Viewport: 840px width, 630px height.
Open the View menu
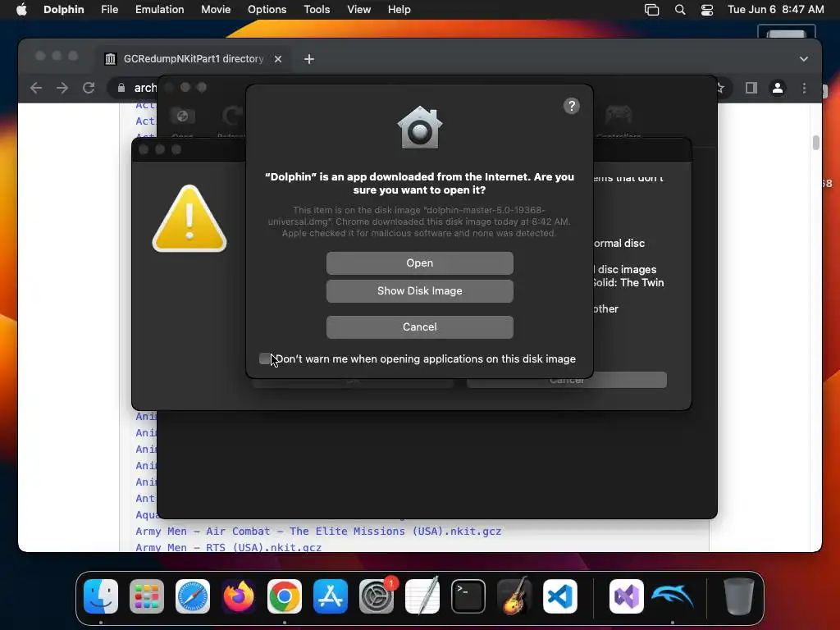(x=359, y=10)
